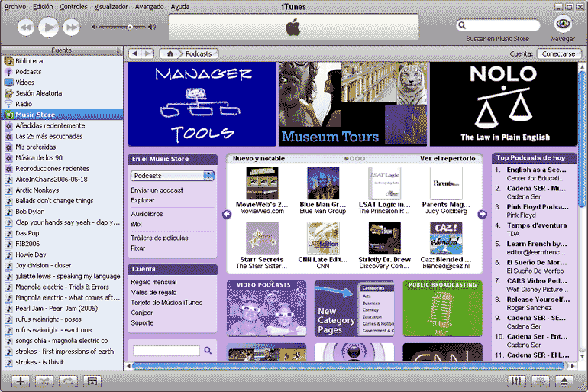This screenshot has height=392, width=588.
Task: Add a new playlist with plus button
Action: [21, 381]
